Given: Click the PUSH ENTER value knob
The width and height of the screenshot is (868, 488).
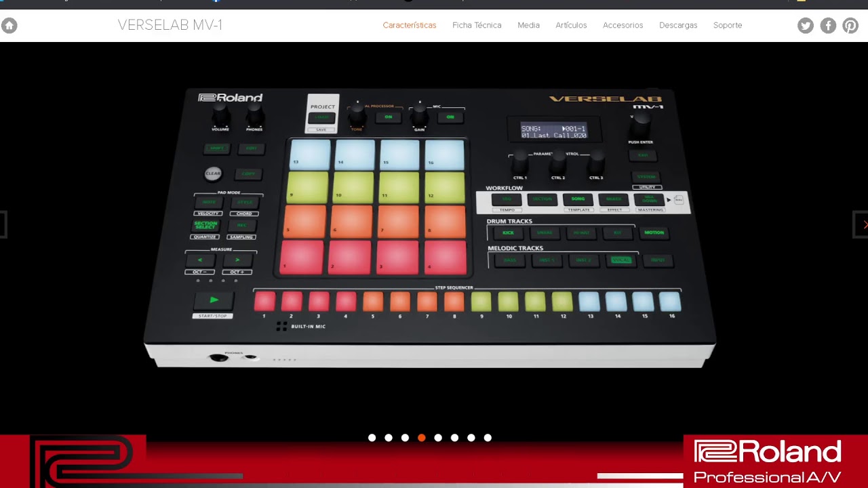Looking at the screenshot, I should click(640, 125).
